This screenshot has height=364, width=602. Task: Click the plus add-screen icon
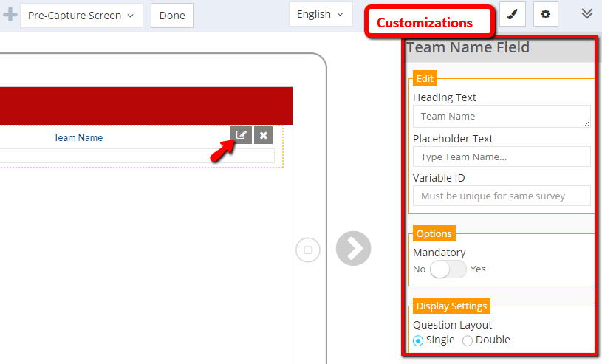[10, 15]
